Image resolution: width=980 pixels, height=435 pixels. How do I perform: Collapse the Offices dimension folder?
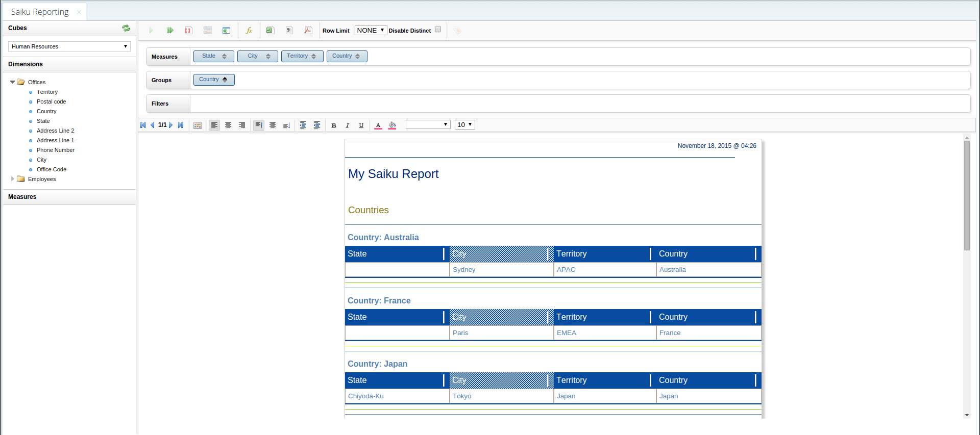13,82
